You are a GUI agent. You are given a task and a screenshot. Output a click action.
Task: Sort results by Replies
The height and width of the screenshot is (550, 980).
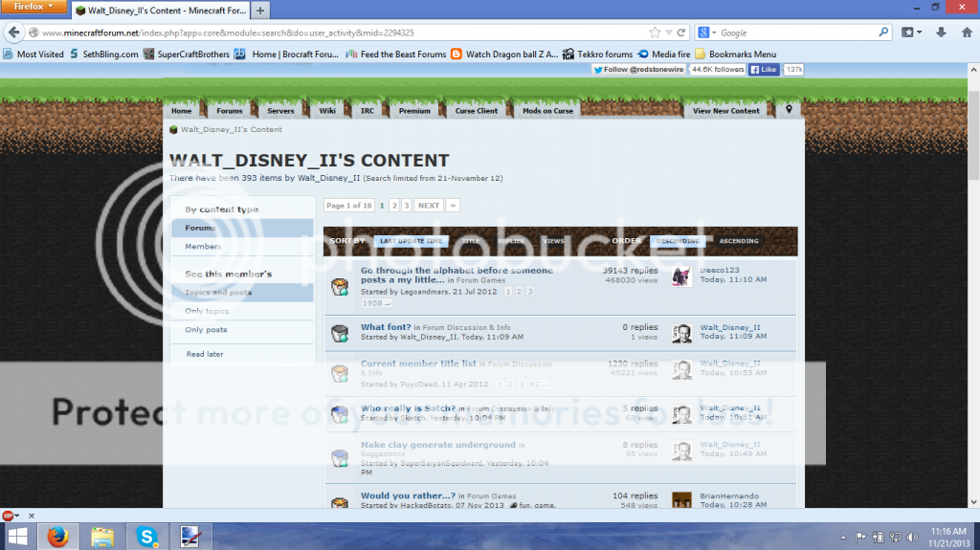pyautogui.click(x=510, y=241)
